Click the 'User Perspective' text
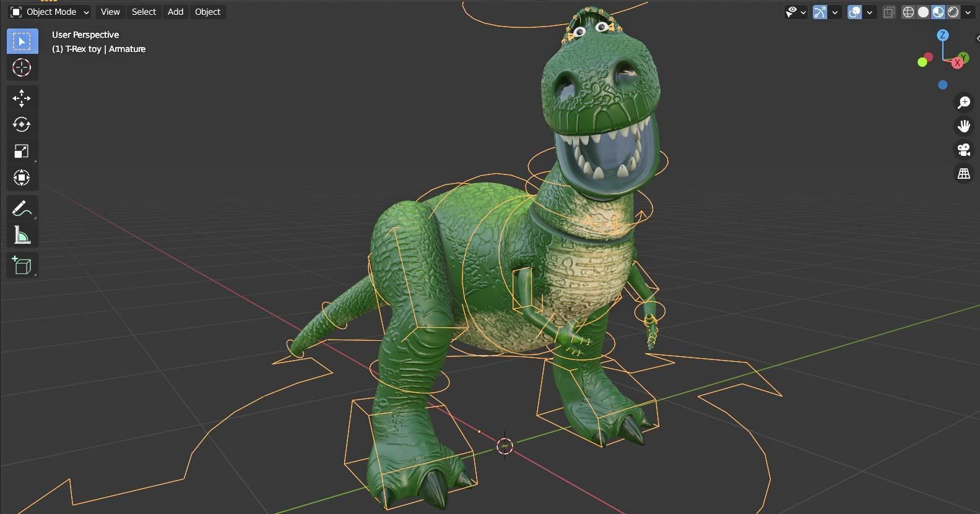980x514 pixels. (x=85, y=35)
